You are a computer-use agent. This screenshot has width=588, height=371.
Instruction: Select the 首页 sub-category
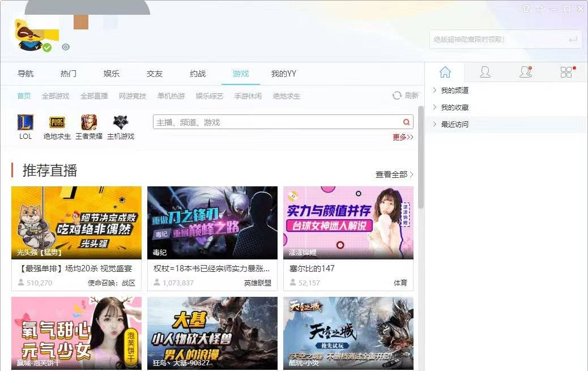click(x=24, y=96)
